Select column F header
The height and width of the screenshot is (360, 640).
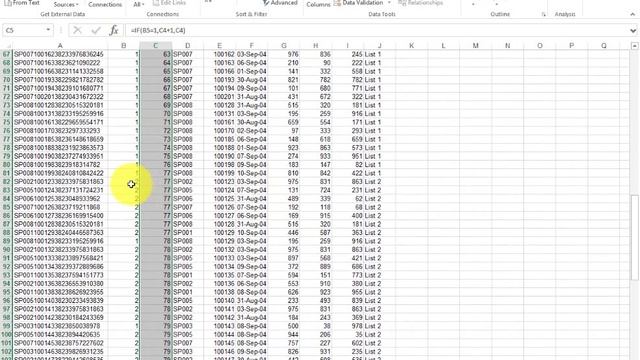pyautogui.click(x=251, y=46)
